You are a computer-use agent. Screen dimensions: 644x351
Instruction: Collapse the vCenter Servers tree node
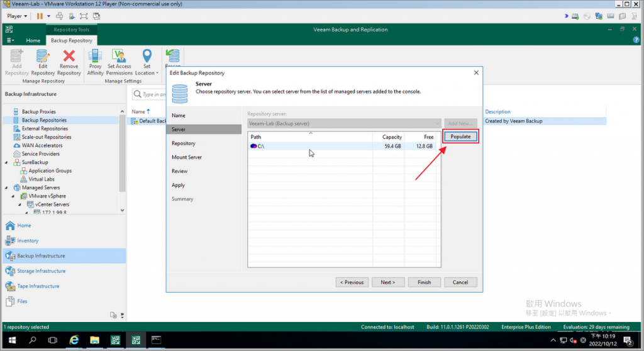19,204
